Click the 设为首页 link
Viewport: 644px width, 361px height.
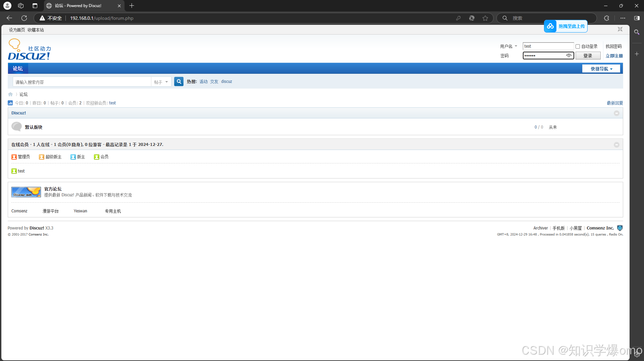[17, 30]
